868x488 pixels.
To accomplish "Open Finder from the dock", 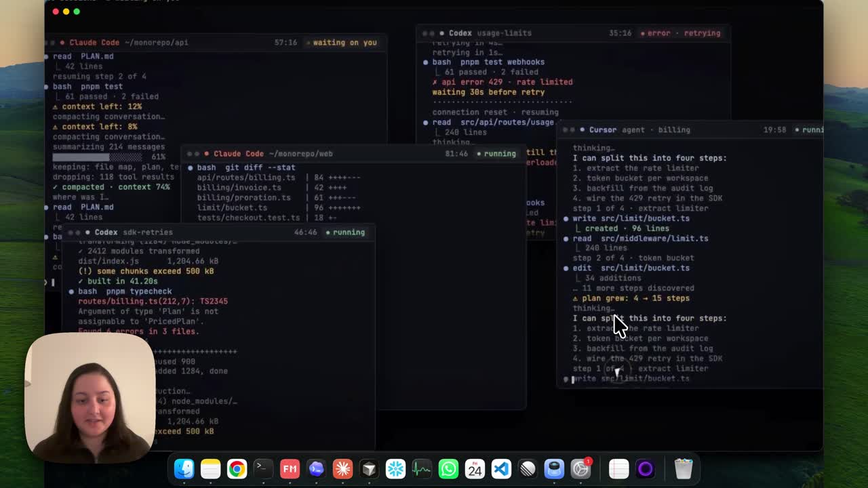I will 184,468.
